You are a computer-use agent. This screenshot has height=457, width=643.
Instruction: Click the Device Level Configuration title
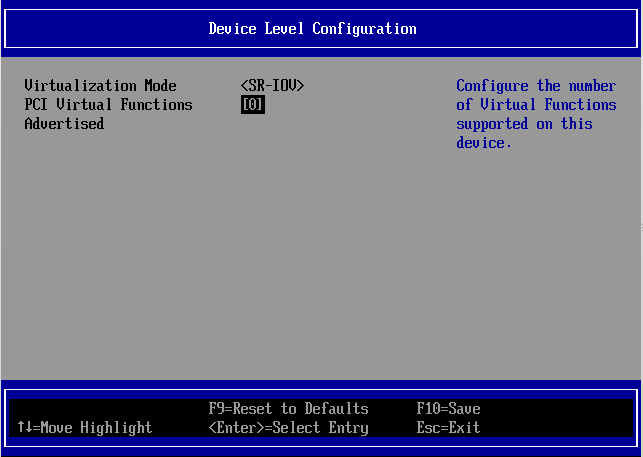point(312,28)
